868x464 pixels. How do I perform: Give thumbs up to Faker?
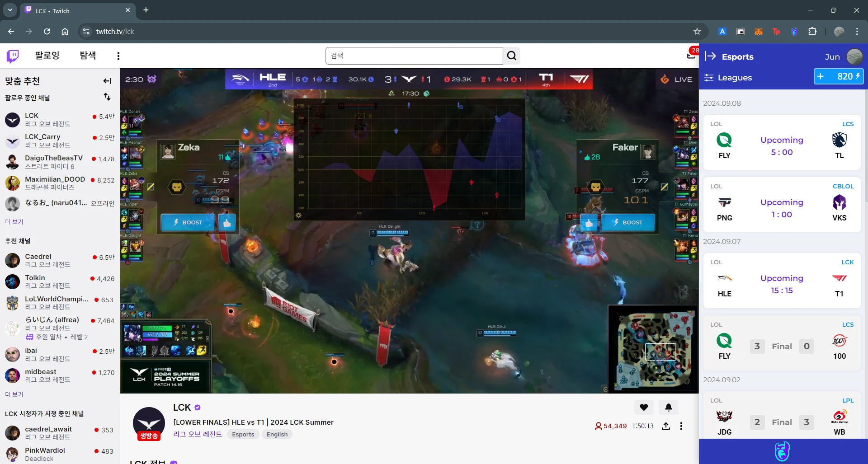589,222
